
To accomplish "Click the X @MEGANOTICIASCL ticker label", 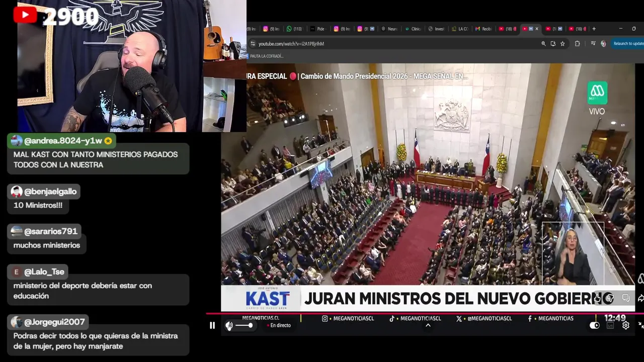I will tap(484, 318).
